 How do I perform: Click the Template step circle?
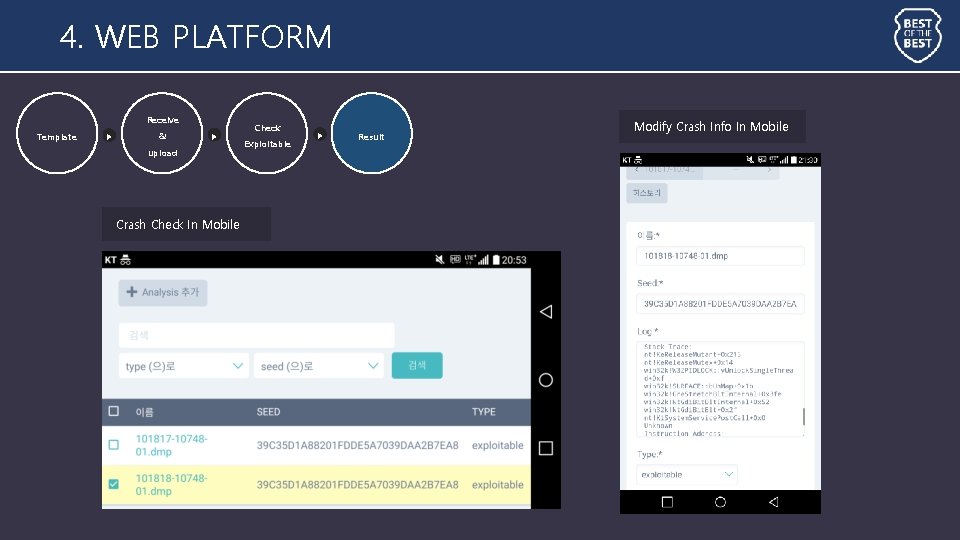pos(57,133)
